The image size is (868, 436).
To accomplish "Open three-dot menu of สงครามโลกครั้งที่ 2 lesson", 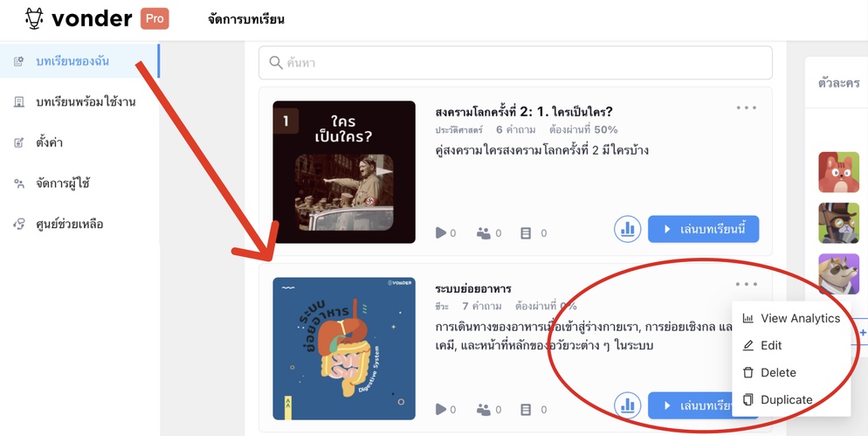I will [x=747, y=108].
